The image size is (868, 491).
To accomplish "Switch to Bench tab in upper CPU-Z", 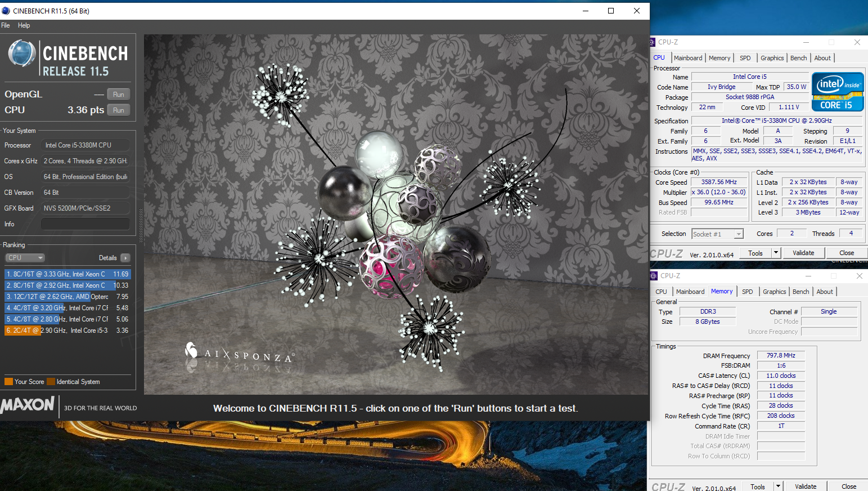I will (x=799, y=58).
